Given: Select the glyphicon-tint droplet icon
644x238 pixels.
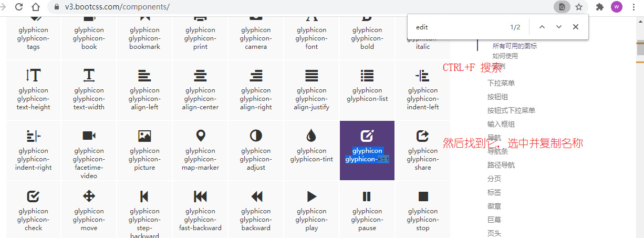Looking at the screenshot, I should click(311, 136).
